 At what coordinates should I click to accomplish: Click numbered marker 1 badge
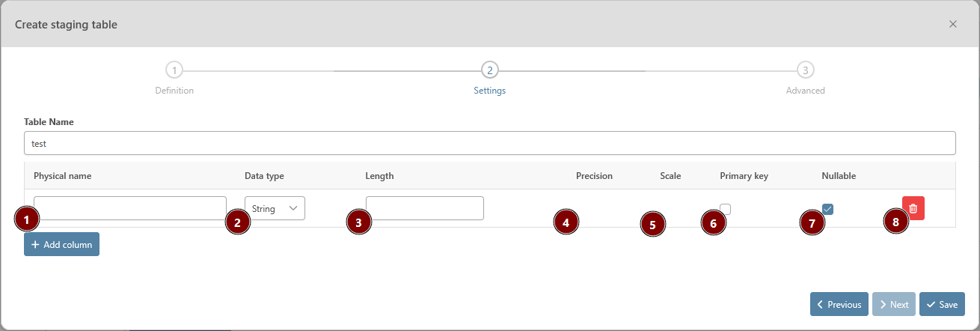[x=27, y=220]
